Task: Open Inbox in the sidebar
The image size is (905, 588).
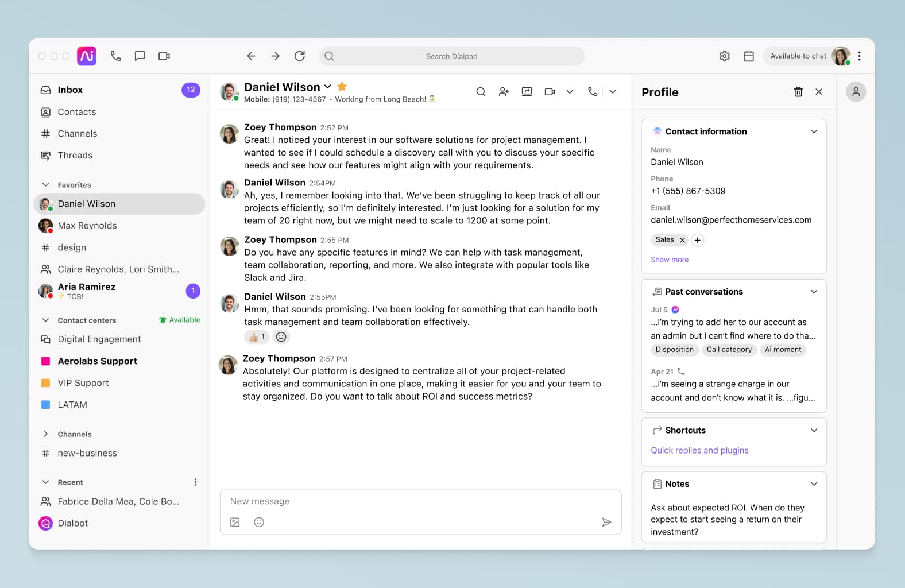Action: pos(70,90)
